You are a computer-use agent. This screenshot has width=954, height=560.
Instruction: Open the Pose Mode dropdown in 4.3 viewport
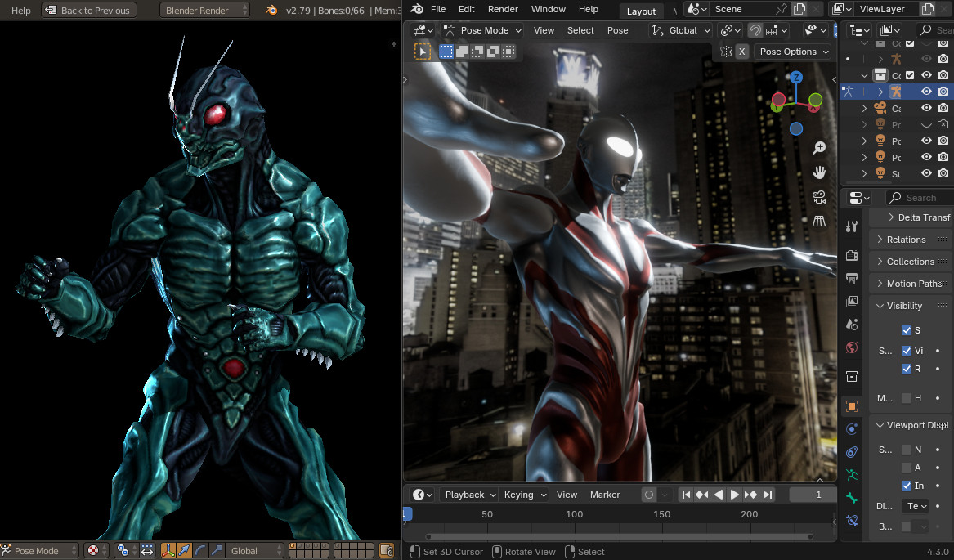point(482,30)
